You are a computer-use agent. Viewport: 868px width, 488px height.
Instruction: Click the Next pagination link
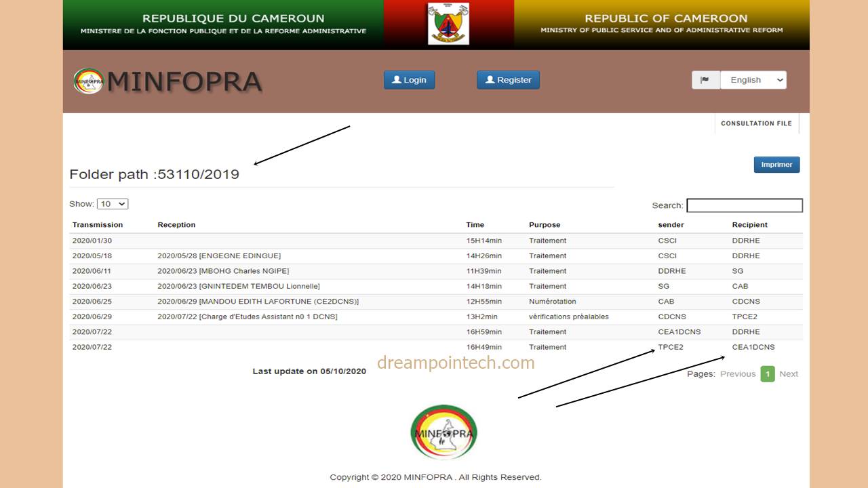click(x=789, y=373)
